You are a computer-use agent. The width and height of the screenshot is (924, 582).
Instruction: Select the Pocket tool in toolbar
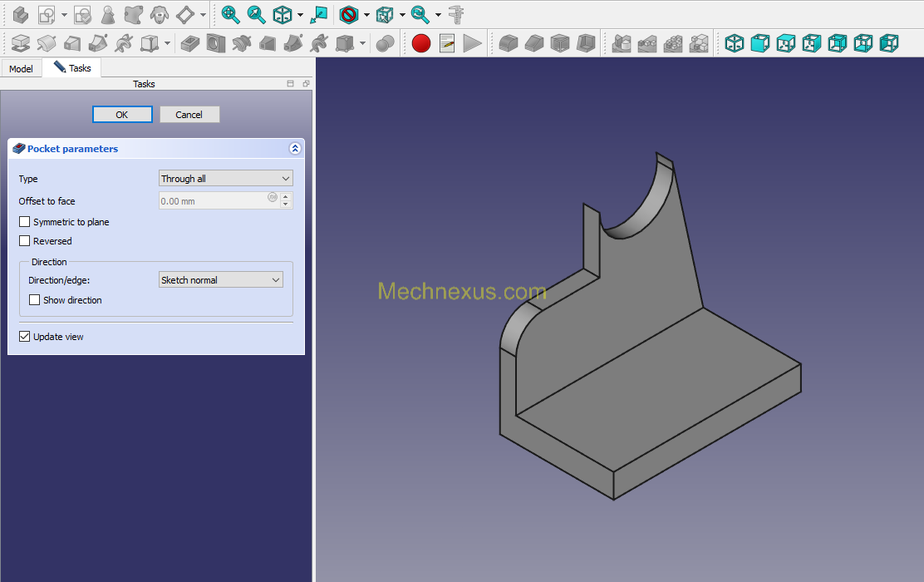[189, 43]
